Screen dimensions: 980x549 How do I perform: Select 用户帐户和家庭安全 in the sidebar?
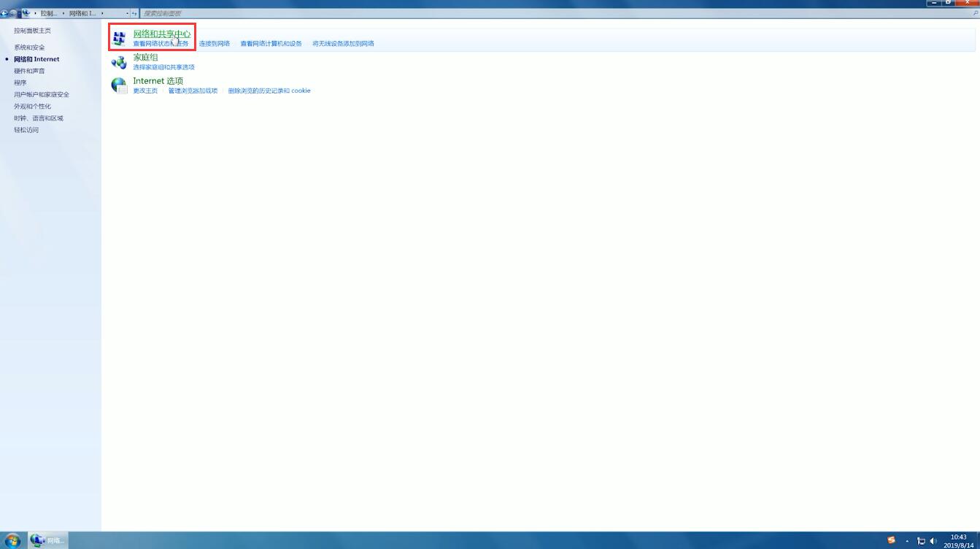tap(42, 95)
